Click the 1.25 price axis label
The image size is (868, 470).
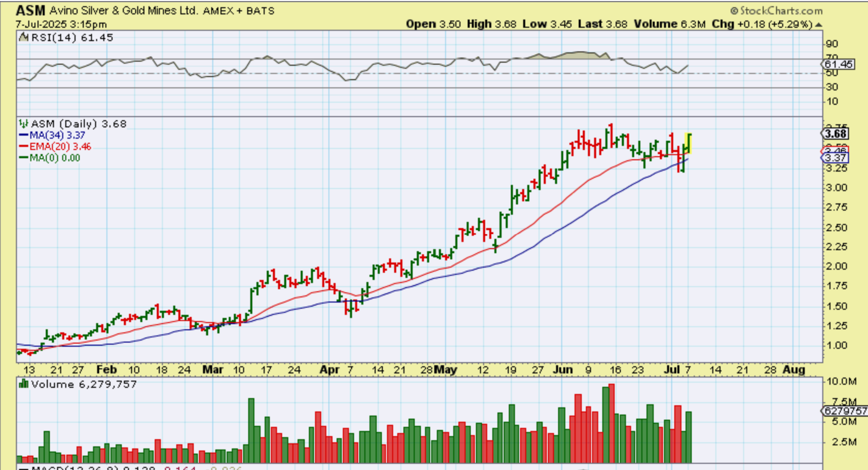[x=836, y=326]
